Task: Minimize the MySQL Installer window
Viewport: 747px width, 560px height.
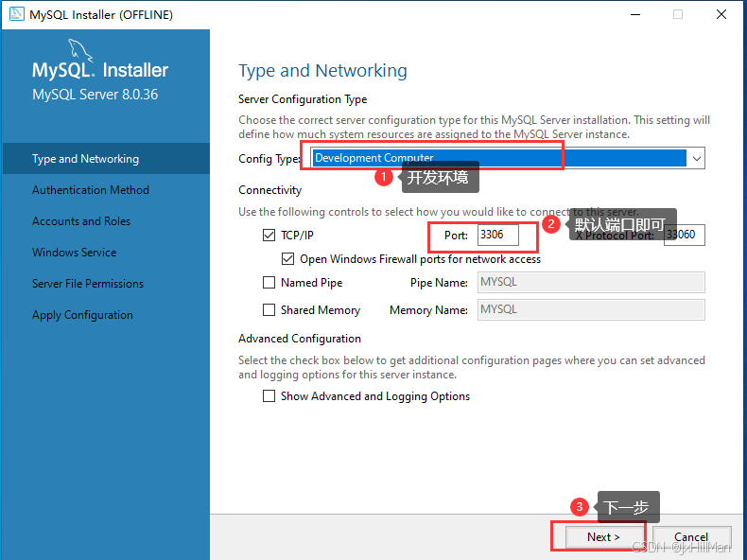Action: [x=635, y=15]
